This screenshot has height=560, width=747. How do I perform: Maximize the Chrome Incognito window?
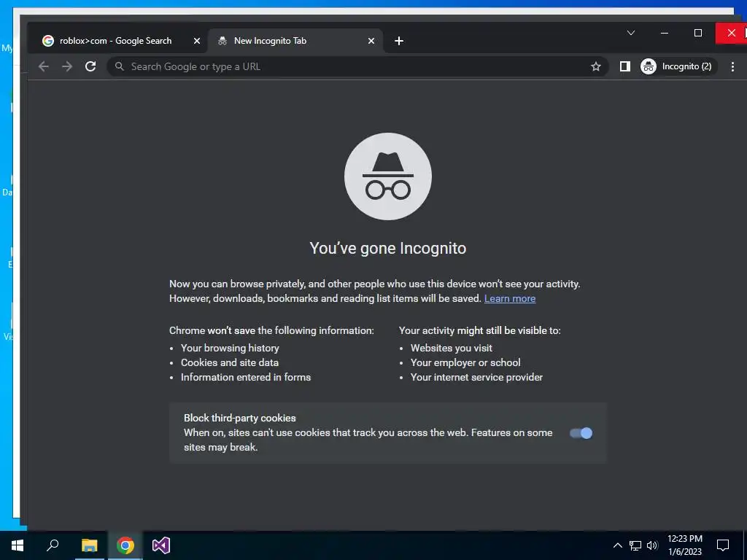coord(698,33)
